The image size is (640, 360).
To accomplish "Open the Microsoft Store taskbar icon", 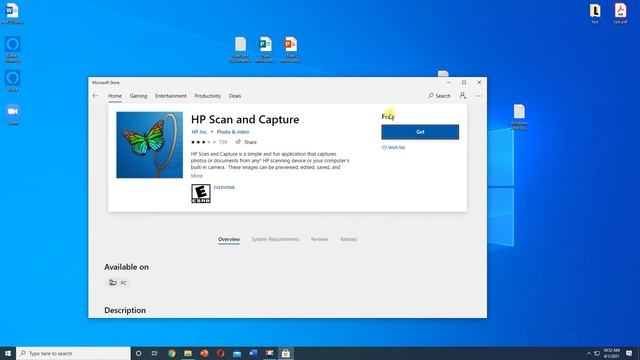I will [x=286, y=353].
